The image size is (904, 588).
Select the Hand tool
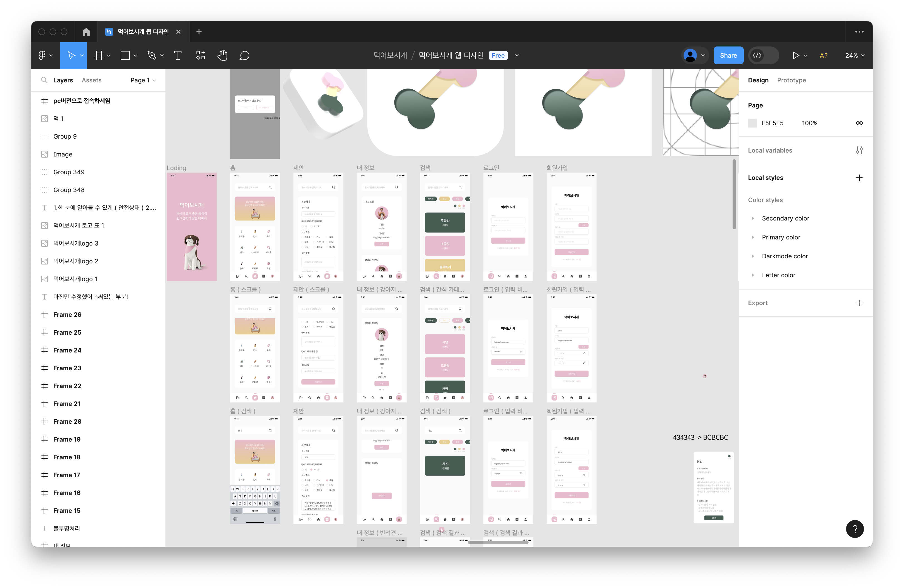coord(222,55)
